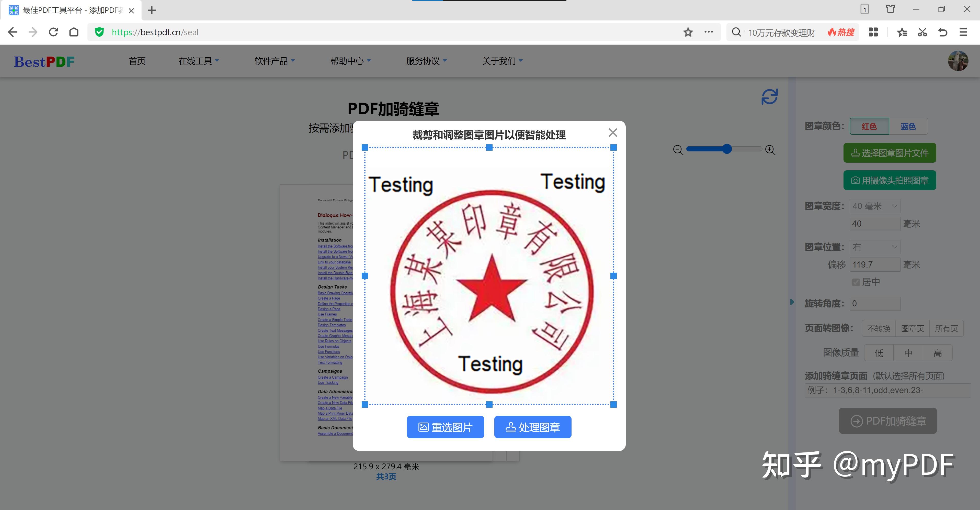Open the 软件产品 dropdown menu
The height and width of the screenshot is (510, 980).
coord(275,61)
